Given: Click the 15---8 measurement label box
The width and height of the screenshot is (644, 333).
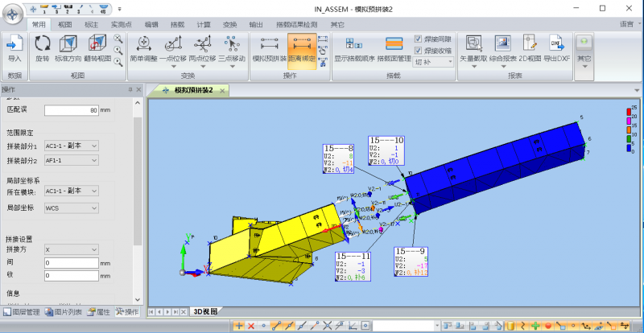Looking at the screenshot, I should (x=338, y=158).
